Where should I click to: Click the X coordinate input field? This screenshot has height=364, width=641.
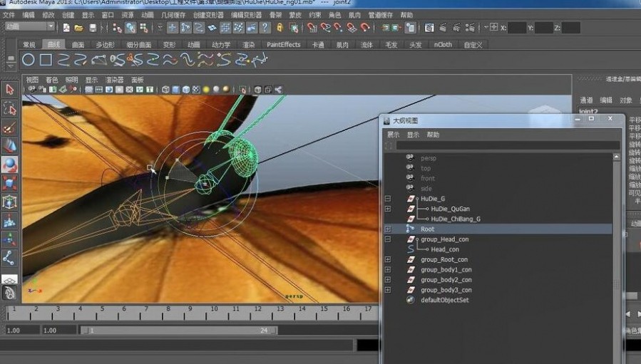[x=517, y=28]
